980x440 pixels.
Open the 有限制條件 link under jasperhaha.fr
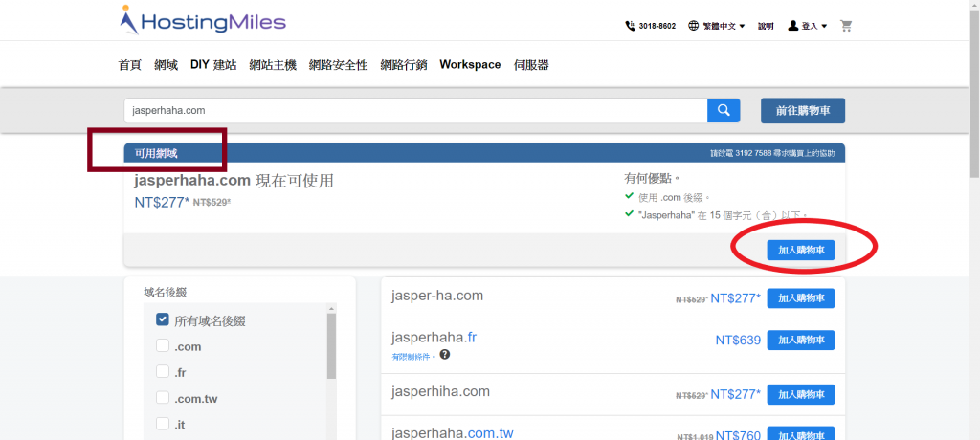tap(412, 356)
